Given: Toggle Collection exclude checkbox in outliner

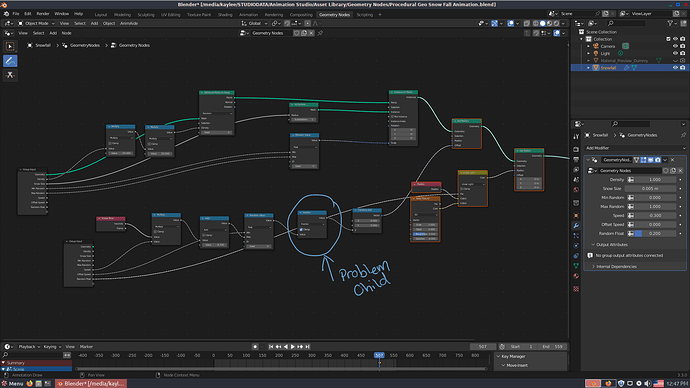Looking at the screenshot, I should (x=668, y=39).
